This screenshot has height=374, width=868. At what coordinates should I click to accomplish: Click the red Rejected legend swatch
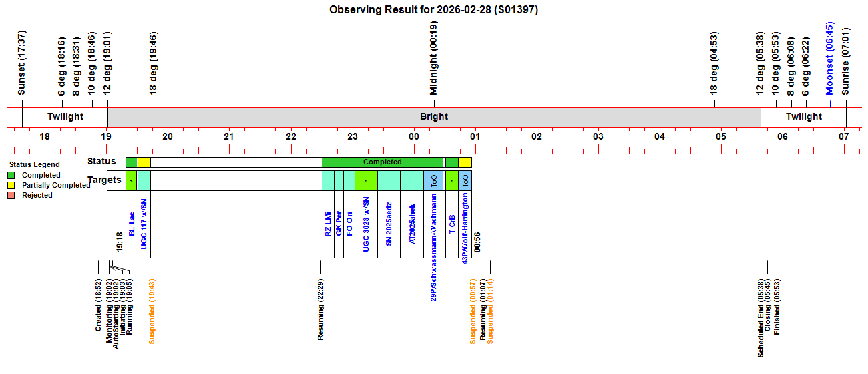[11, 195]
